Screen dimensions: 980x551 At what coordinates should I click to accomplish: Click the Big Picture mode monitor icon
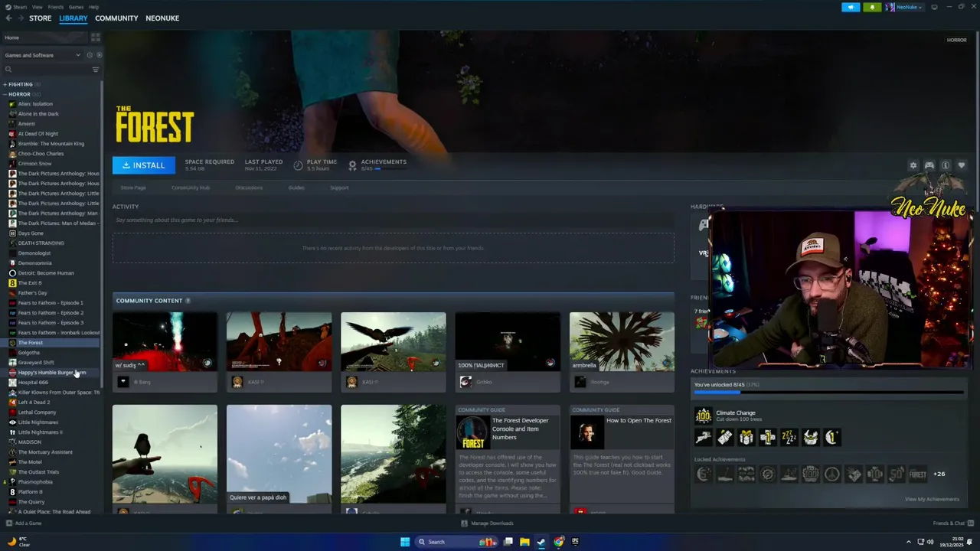tap(934, 7)
